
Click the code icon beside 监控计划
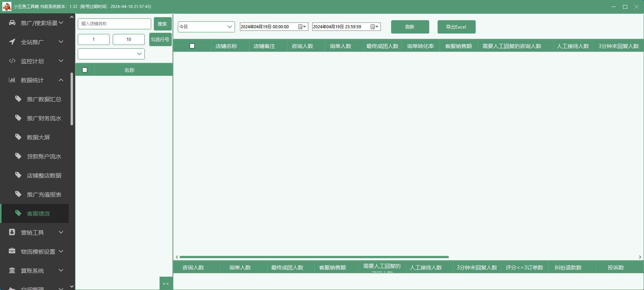point(12,61)
